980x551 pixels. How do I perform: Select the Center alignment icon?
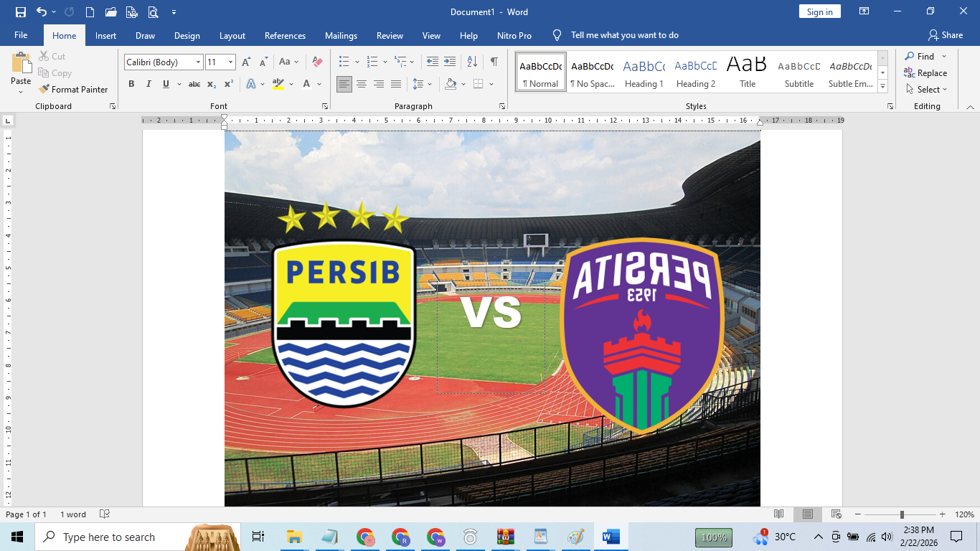click(x=362, y=84)
